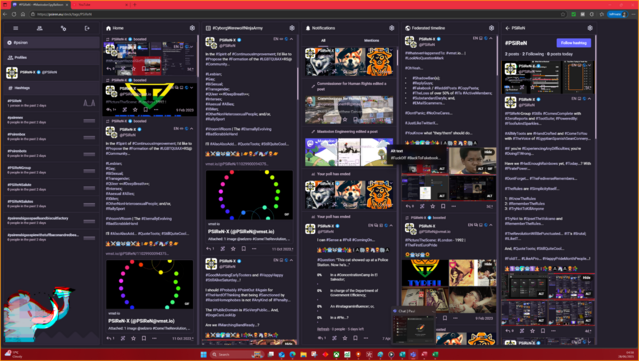
Task: Open the #CyborgWerewolfNinjaArmy column settings gear
Action: [x=292, y=28]
